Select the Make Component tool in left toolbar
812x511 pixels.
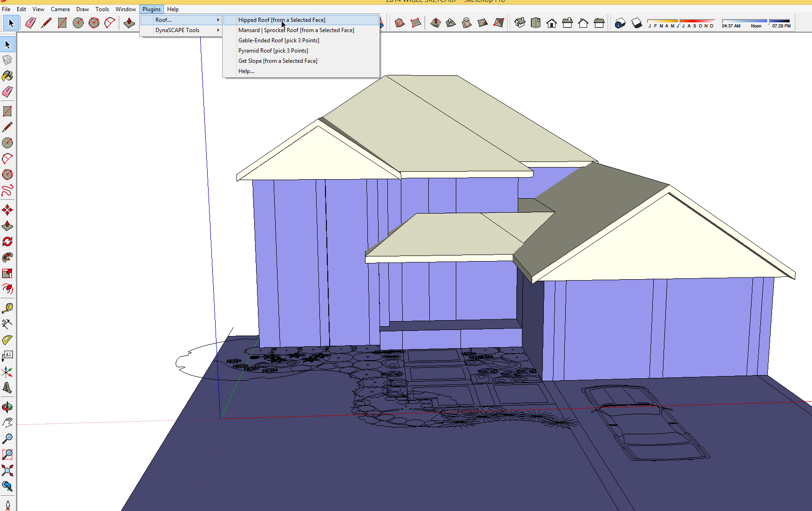click(7, 60)
